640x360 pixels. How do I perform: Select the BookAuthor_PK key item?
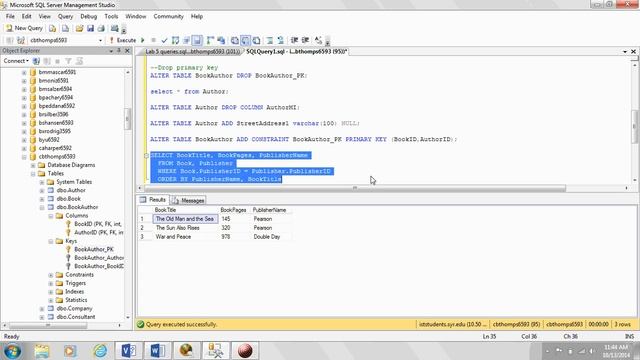[x=93, y=249]
